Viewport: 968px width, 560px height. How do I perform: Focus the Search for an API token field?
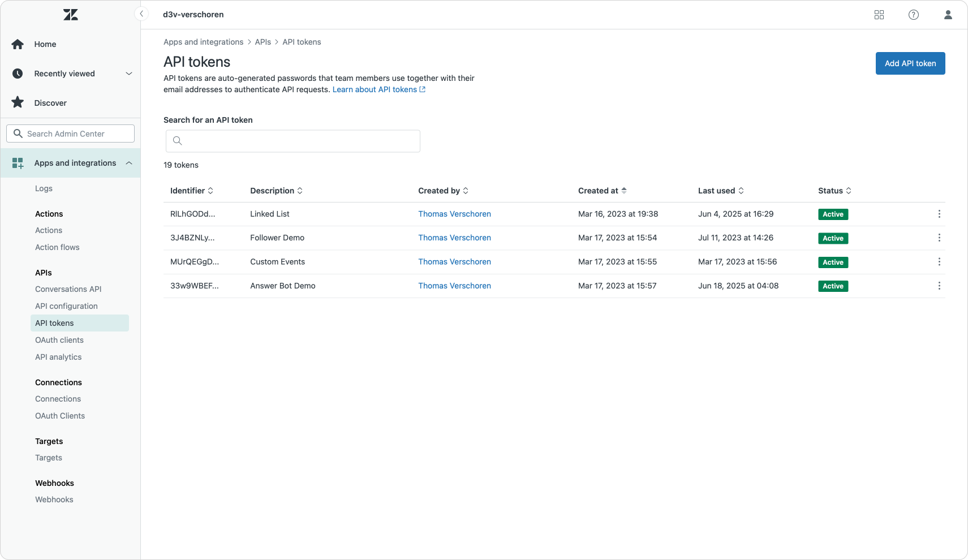point(293,141)
